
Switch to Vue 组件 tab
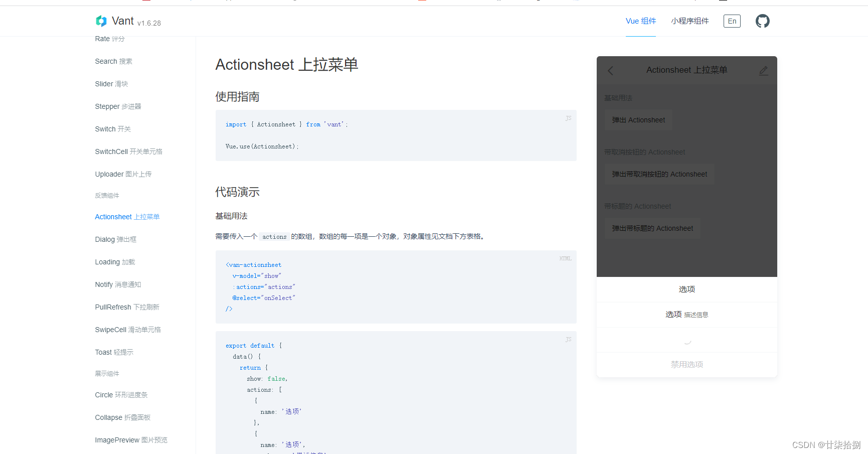pos(641,21)
